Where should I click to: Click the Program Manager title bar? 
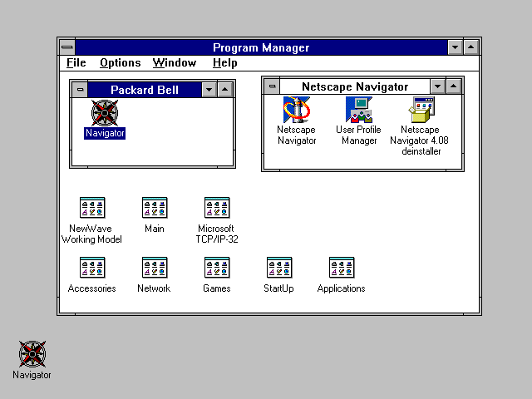click(261, 47)
